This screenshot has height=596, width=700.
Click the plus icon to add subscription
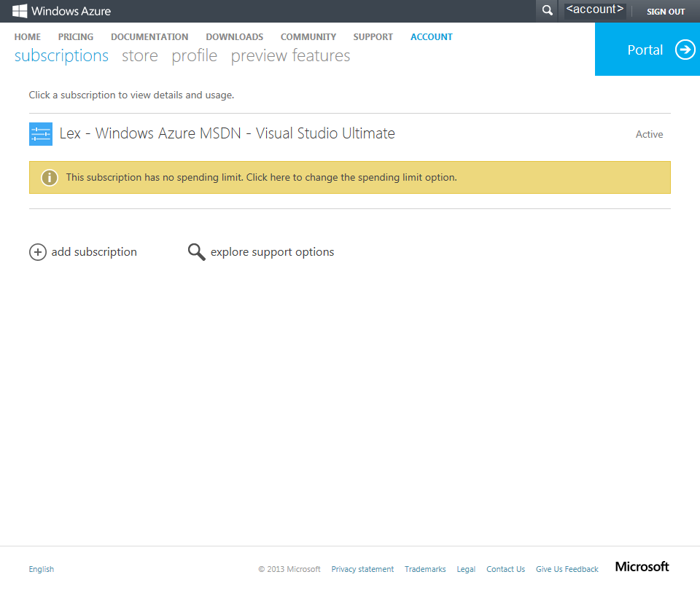[x=38, y=251]
